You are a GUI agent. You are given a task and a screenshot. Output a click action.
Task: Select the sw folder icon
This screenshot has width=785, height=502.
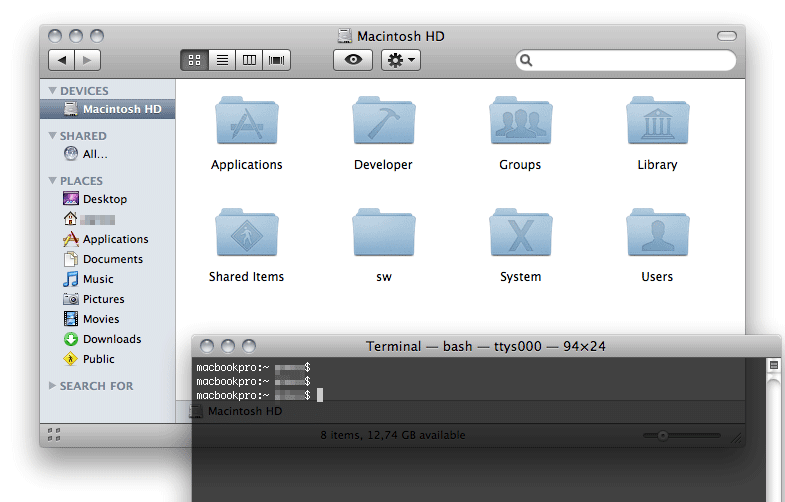pyautogui.click(x=383, y=232)
